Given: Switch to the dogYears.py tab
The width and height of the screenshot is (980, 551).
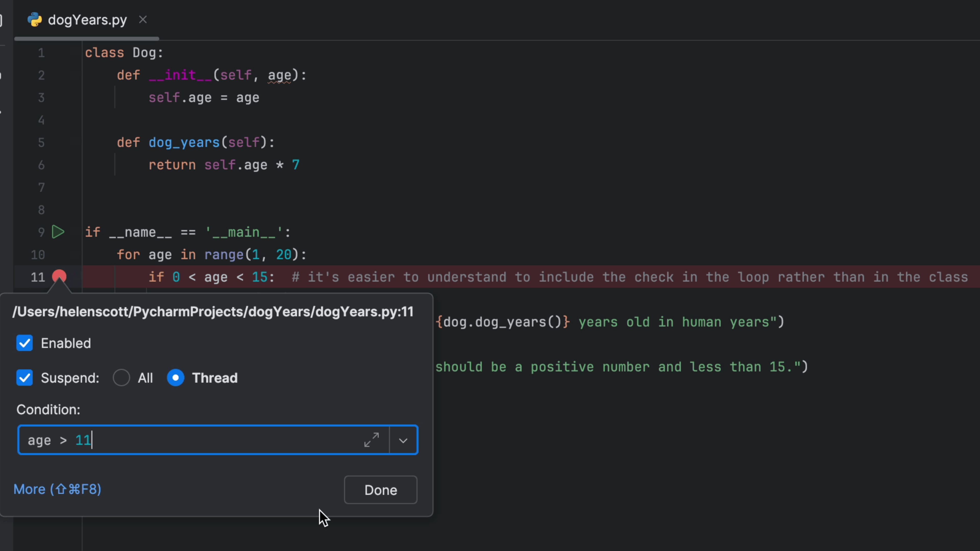Looking at the screenshot, I should click(87, 20).
